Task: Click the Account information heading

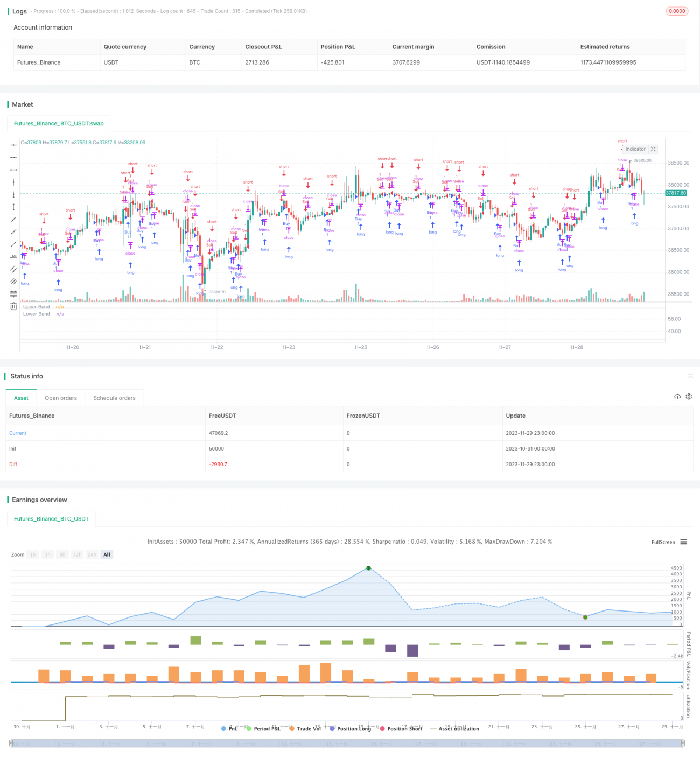Action: coord(43,27)
